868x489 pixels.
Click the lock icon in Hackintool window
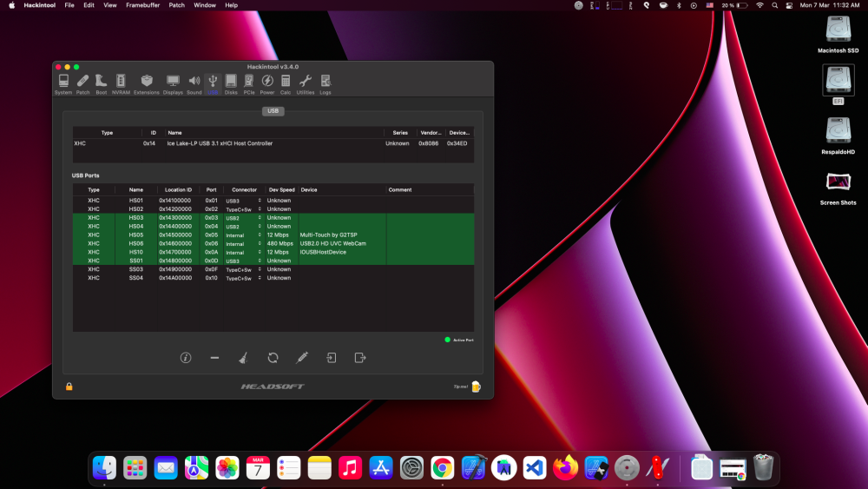click(69, 387)
